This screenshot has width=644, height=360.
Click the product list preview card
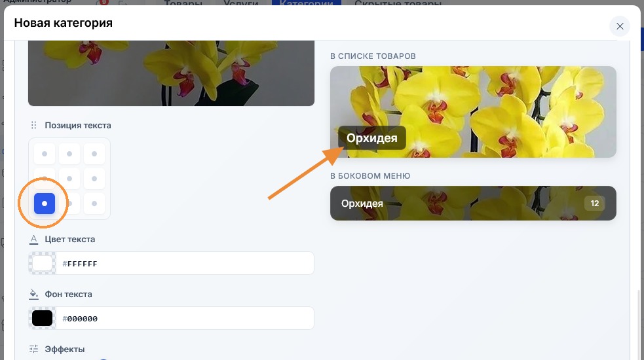pyautogui.click(x=473, y=112)
